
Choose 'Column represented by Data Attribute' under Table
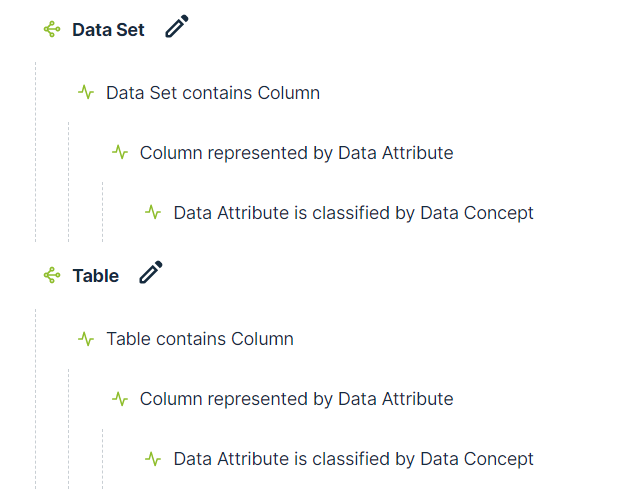tap(296, 399)
